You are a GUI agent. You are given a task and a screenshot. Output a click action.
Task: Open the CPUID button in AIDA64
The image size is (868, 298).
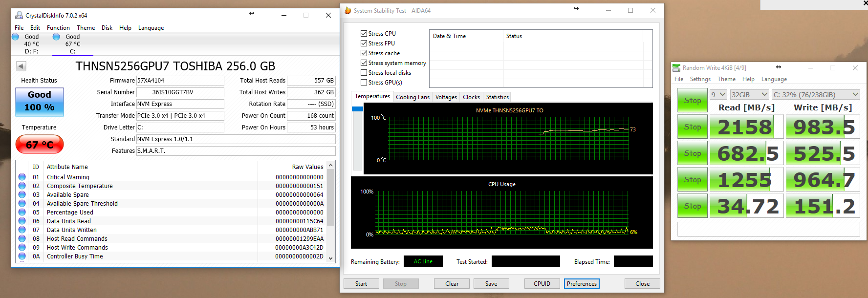(x=542, y=284)
